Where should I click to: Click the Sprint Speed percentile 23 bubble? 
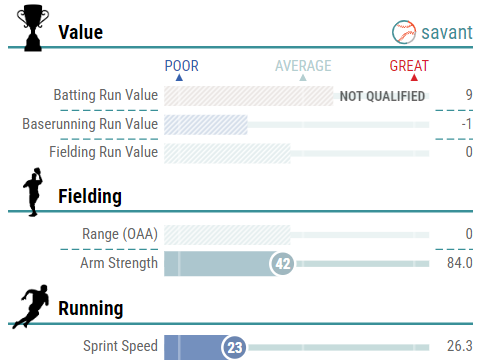234,347
